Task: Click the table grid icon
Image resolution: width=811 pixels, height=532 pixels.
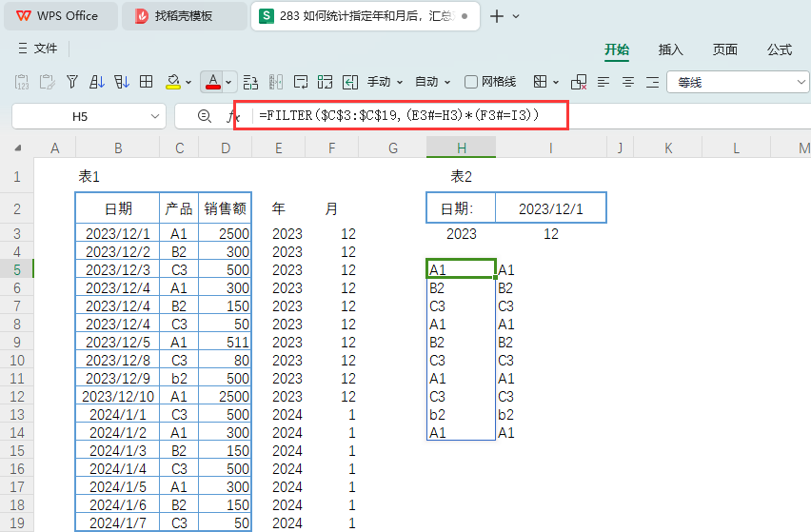Action: 147,82
